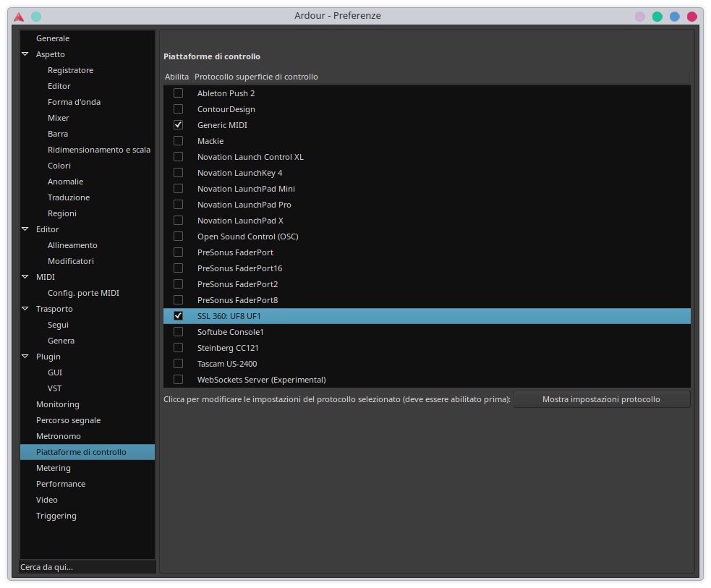This screenshot has height=588, width=711.
Task: Click the Cerca da qui search field
Action: coord(87,567)
